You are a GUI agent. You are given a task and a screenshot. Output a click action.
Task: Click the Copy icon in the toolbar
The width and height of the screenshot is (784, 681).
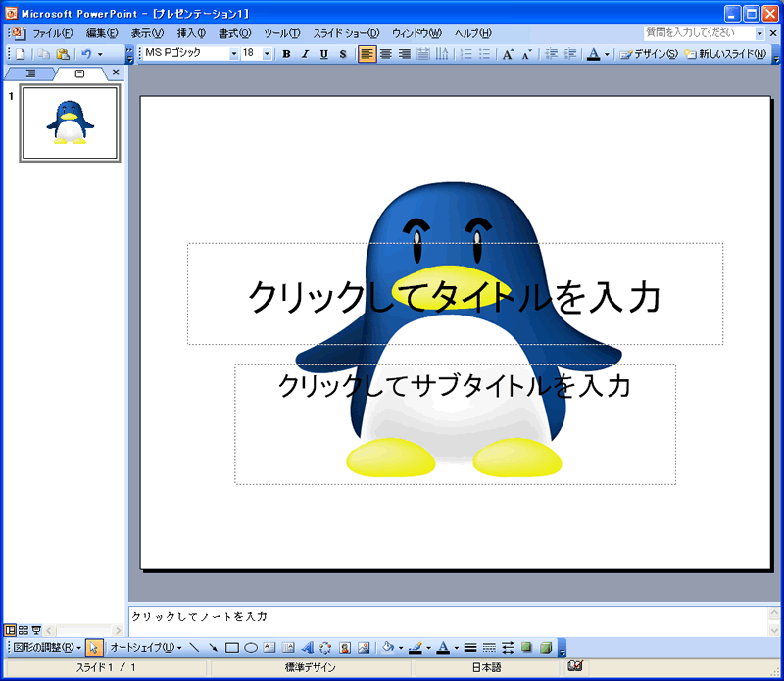pos(44,54)
